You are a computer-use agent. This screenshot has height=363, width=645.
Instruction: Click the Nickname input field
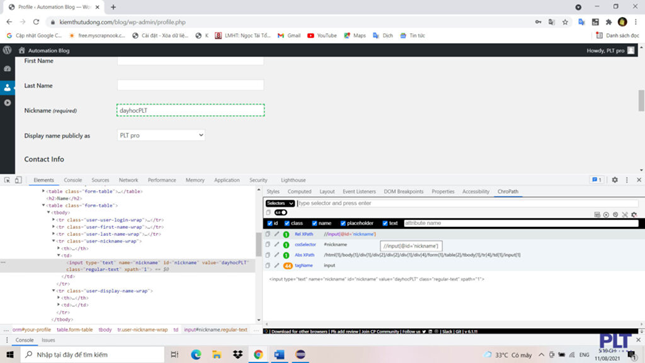tap(190, 110)
